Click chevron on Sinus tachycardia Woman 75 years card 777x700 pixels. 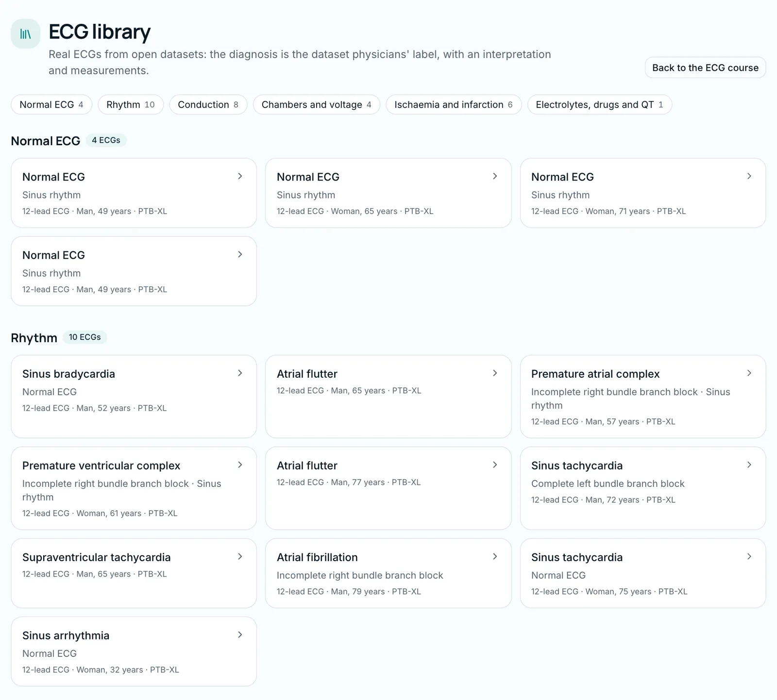click(749, 557)
